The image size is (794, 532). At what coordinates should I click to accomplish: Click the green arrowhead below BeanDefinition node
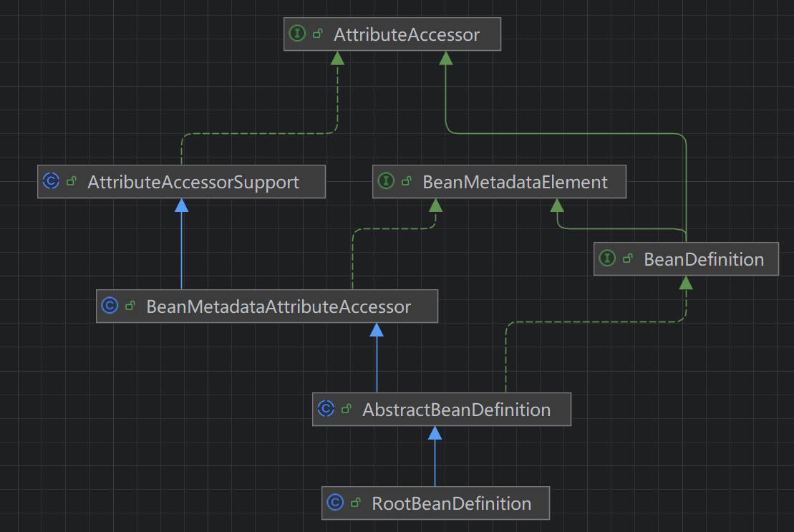click(686, 283)
